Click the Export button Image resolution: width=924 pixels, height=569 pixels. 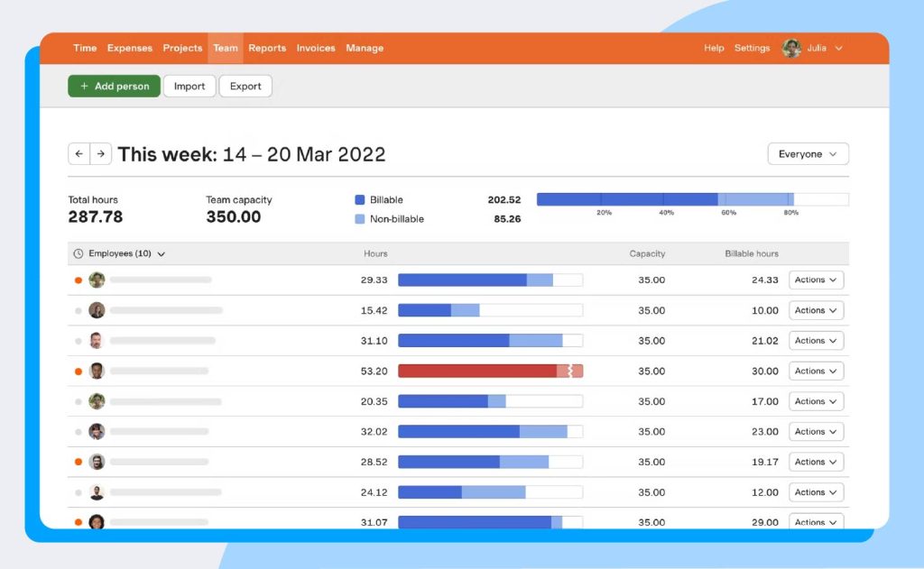click(245, 86)
